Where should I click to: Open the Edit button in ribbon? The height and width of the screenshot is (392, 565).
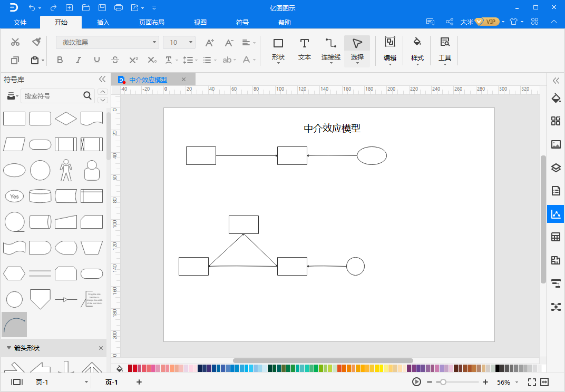pos(390,51)
